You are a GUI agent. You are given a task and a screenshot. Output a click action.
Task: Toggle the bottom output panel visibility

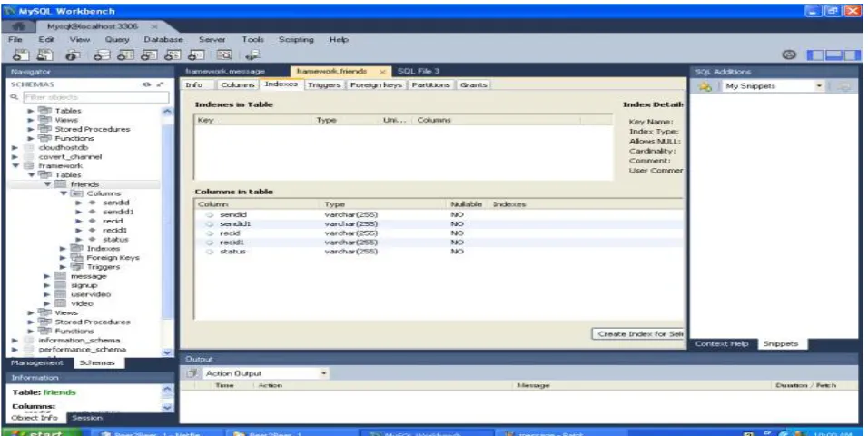833,54
